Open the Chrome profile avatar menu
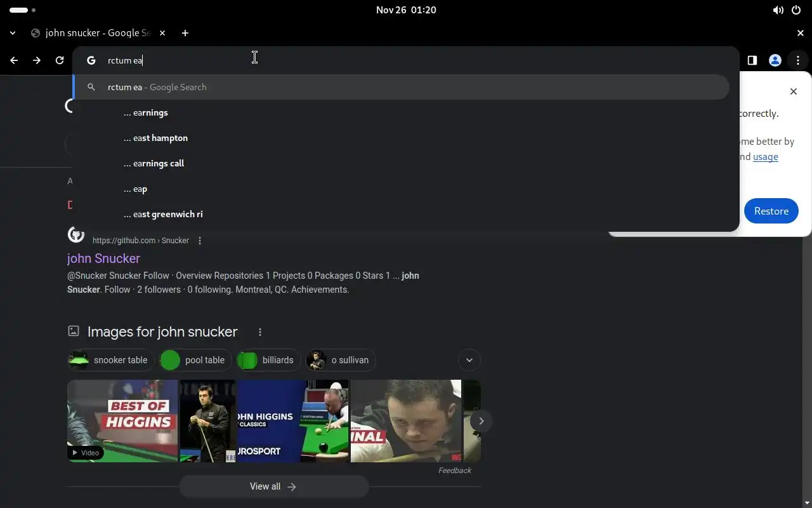Viewport: 812px width, 508px height. click(775, 60)
